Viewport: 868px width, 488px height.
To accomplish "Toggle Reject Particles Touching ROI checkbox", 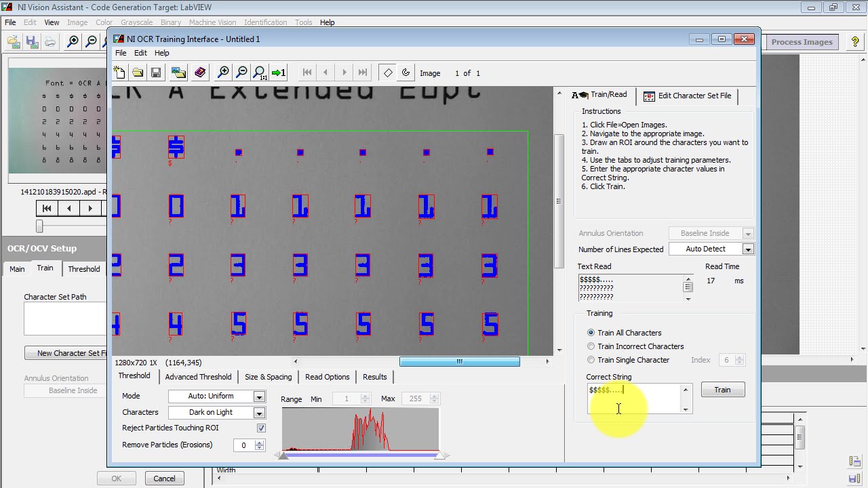I will coord(261,428).
